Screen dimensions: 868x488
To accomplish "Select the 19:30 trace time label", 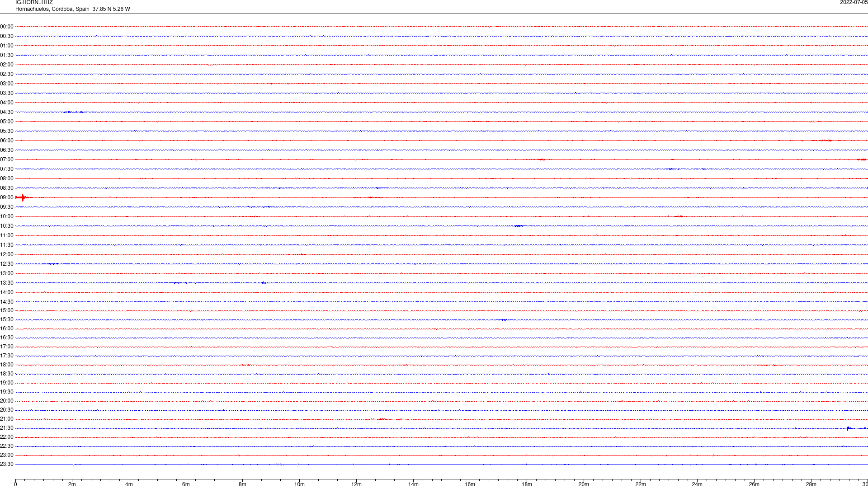I will (7, 392).
